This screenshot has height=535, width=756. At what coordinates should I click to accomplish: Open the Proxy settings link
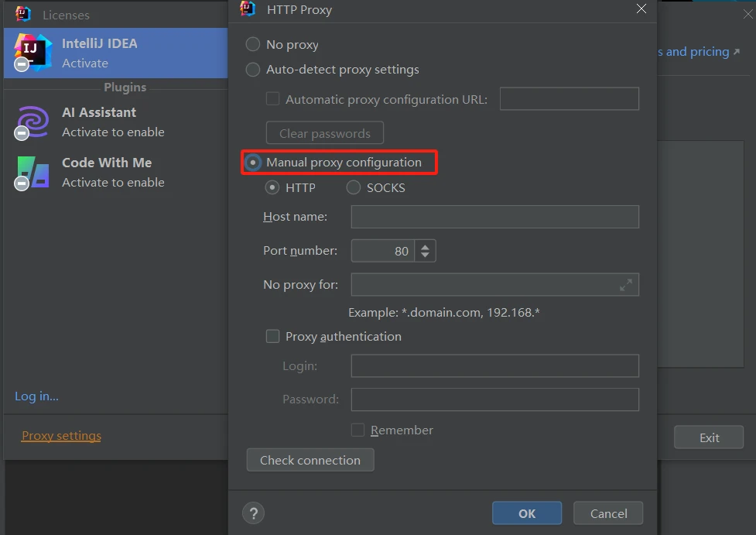[62, 436]
